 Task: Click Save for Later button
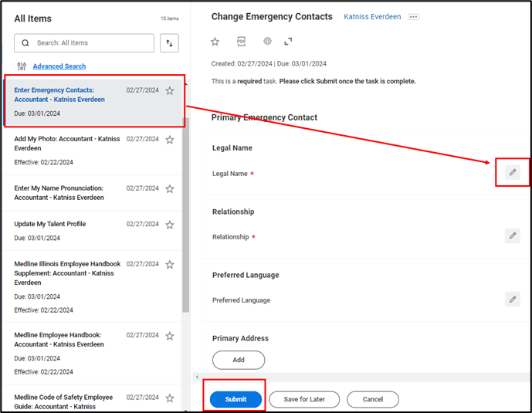[304, 399]
